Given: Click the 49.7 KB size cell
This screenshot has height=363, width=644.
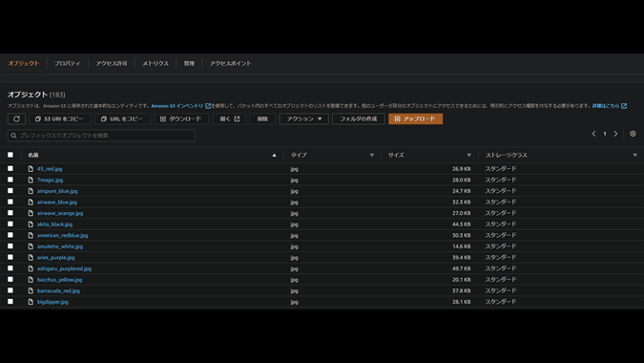Looking at the screenshot, I should point(461,268).
